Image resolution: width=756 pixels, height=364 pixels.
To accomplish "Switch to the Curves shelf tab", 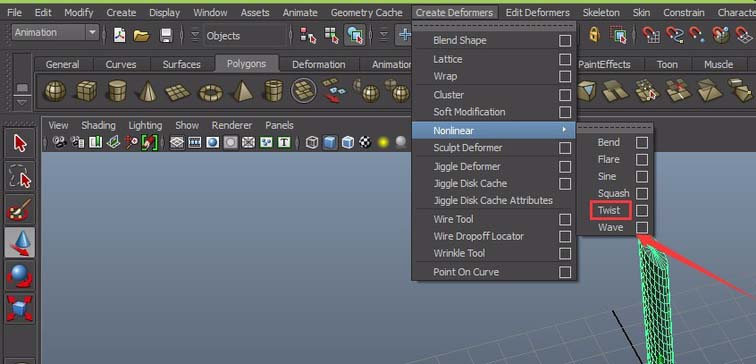I will pyautogui.click(x=121, y=64).
